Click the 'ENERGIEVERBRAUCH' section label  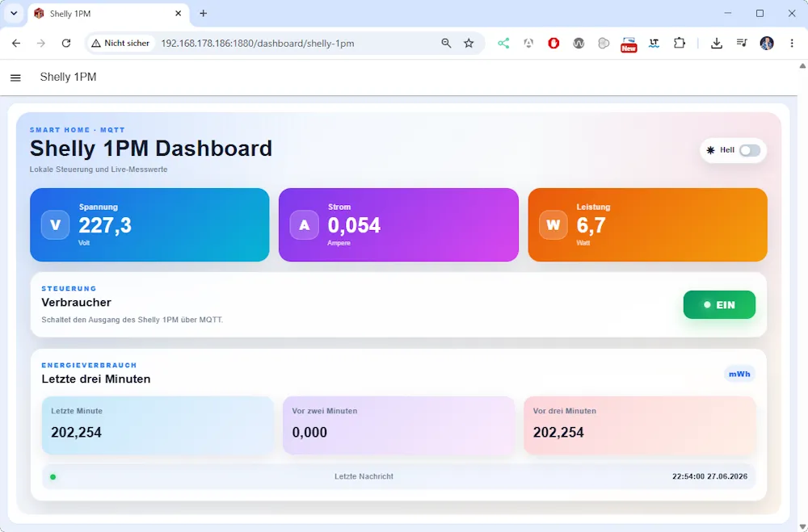pyautogui.click(x=89, y=365)
